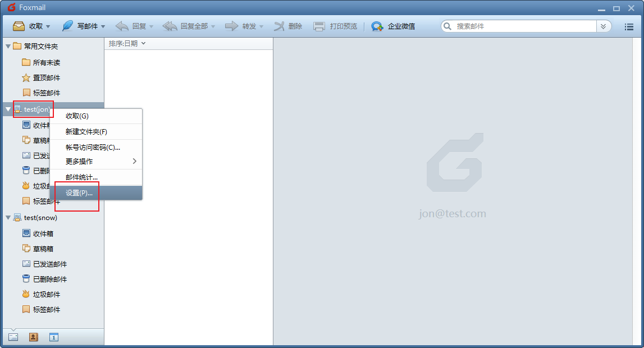
Task: Click sent mail icon under test(jon)
Action: (26, 155)
